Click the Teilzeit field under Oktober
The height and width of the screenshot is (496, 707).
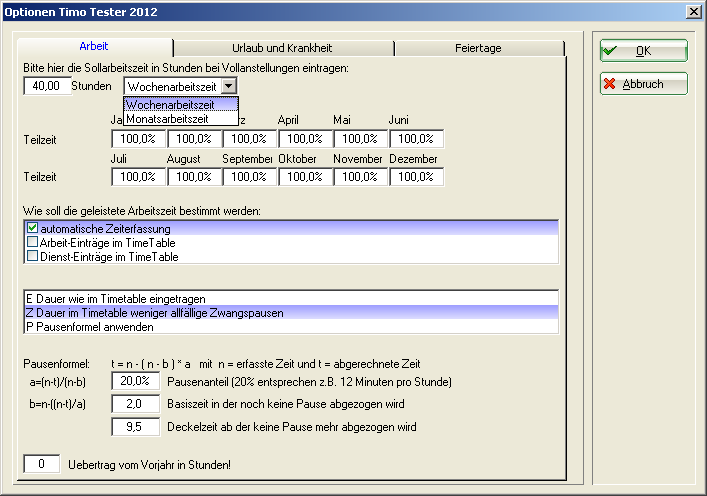[305, 177]
